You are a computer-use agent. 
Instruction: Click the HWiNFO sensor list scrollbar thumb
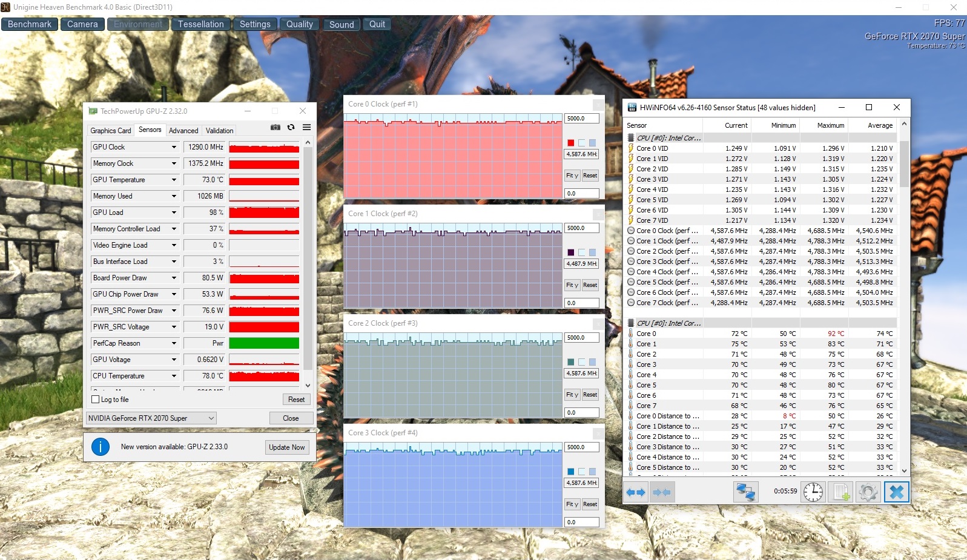(x=904, y=164)
